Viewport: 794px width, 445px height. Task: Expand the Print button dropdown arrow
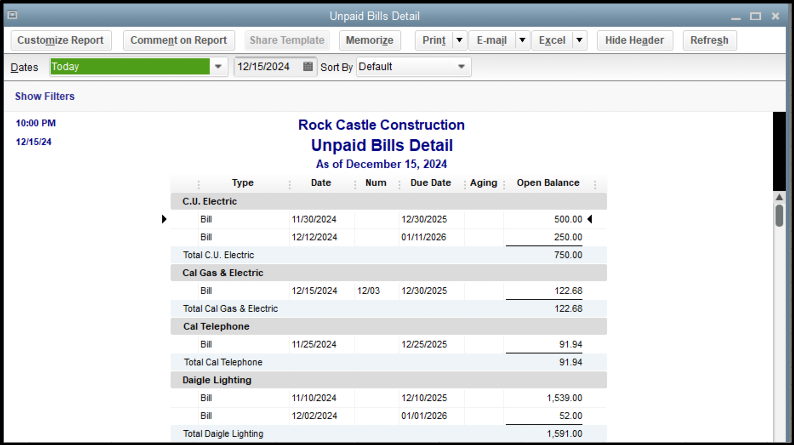point(459,41)
